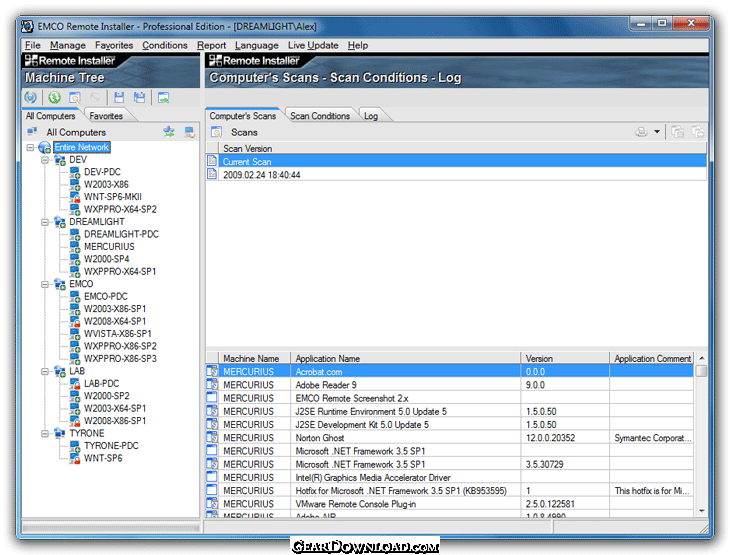Open the Live Update menu

point(313,45)
